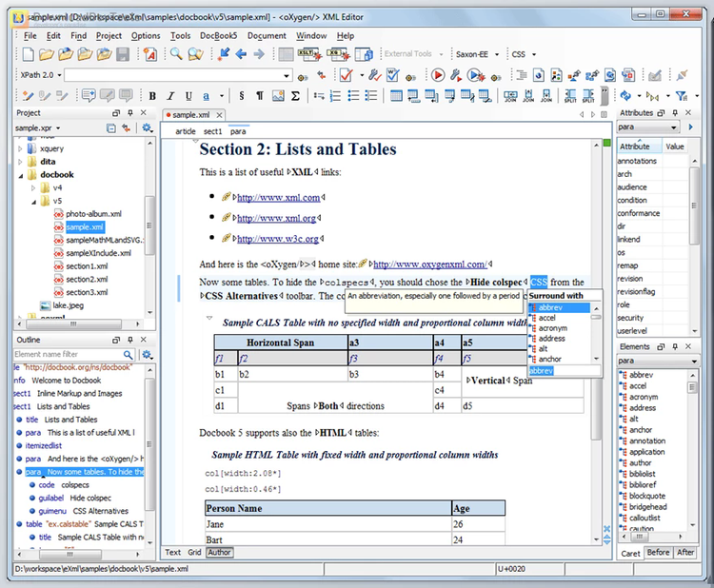Switch to Author editing mode
Screen dimensions: 714x588
219,552
